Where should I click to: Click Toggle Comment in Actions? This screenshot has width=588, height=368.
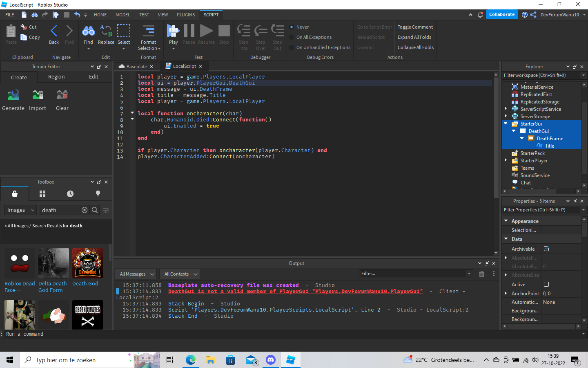(415, 27)
